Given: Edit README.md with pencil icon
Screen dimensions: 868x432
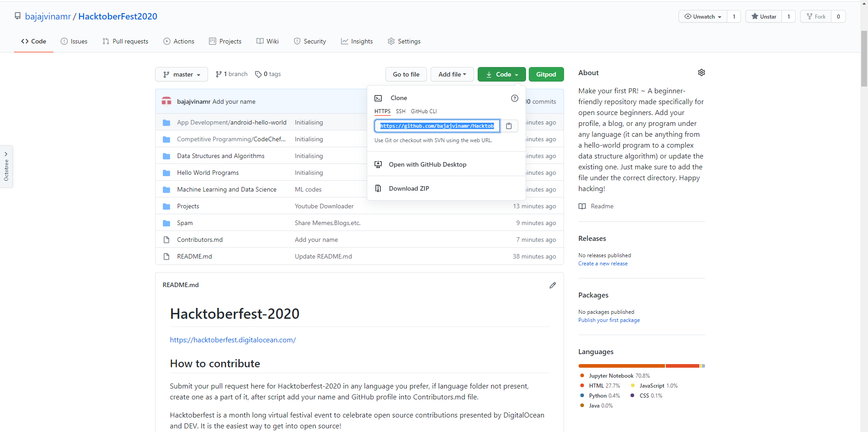Looking at the screenshot, I should click(552, 285).
